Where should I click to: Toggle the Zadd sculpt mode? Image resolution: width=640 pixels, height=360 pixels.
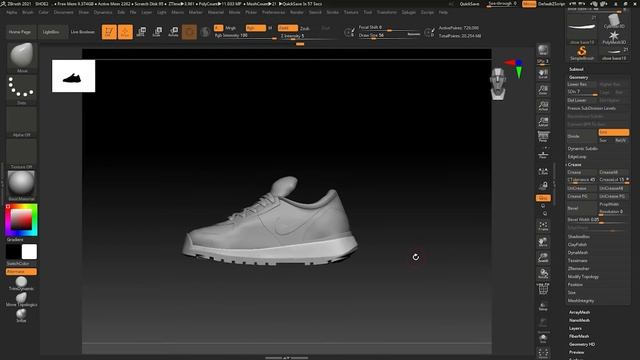pos(288,28)
